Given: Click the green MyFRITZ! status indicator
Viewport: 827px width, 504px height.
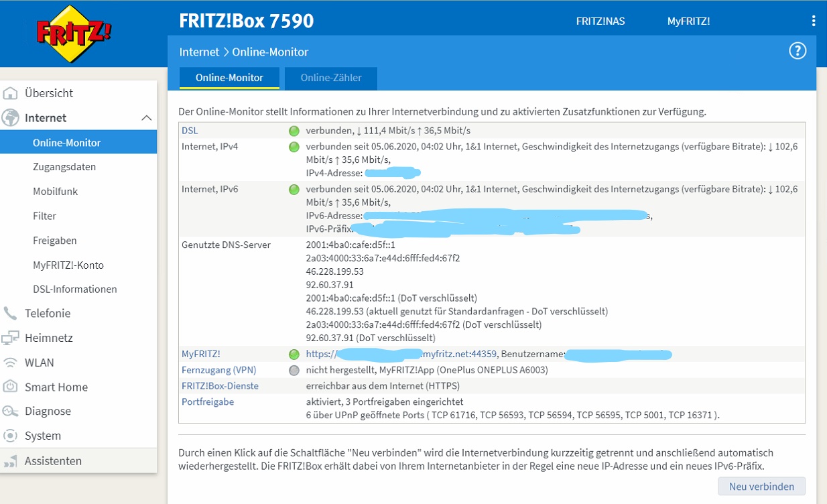Looking at the screenshot, I should click(x=294, y=355).
